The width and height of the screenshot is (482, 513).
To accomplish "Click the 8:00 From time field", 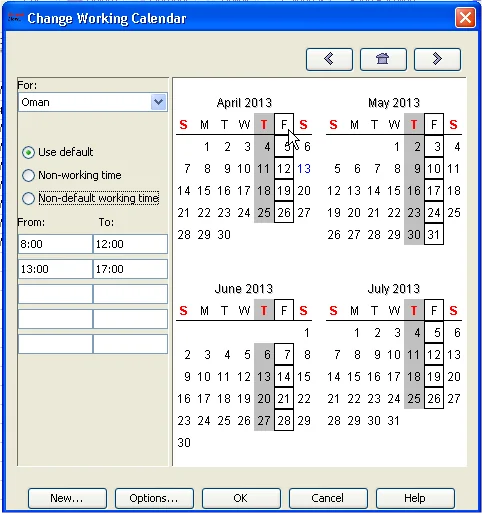I will (x=55, y=244).
